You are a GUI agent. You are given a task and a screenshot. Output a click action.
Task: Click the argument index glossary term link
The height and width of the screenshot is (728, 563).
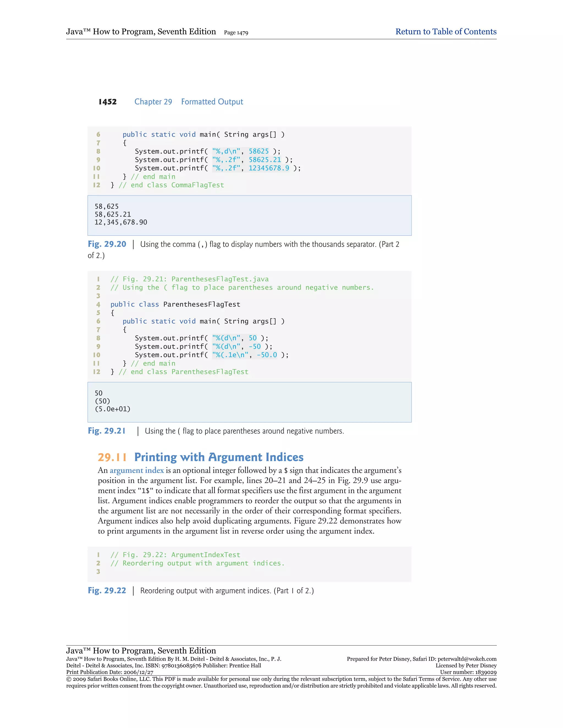click(x=136, y=470)
